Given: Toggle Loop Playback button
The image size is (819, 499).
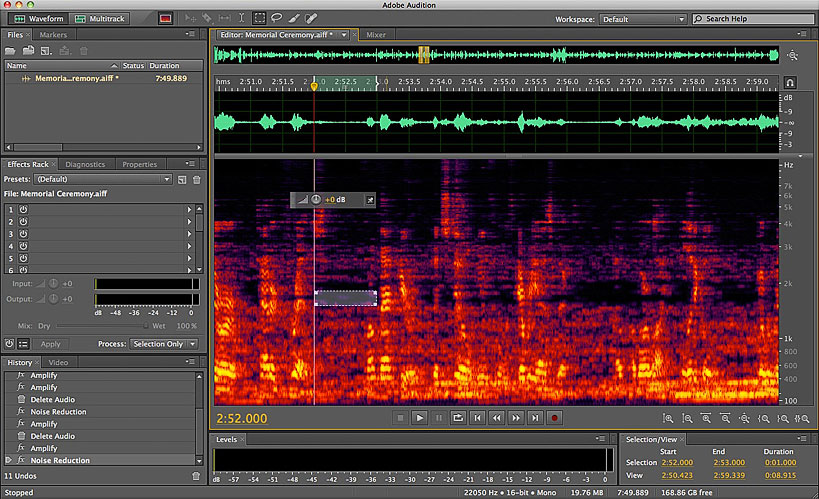Looking at the screenshot, I should coord(458,417).
